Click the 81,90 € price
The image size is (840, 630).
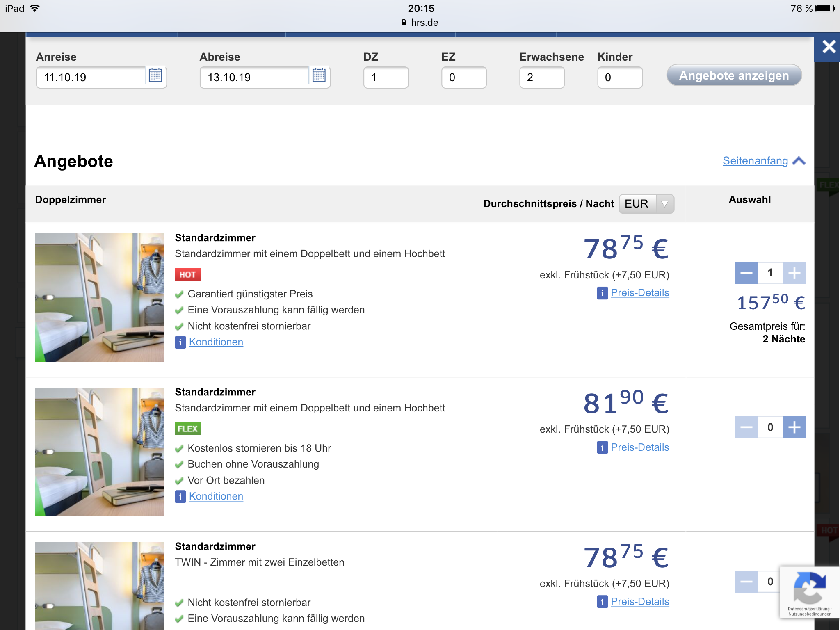[626, 402]
